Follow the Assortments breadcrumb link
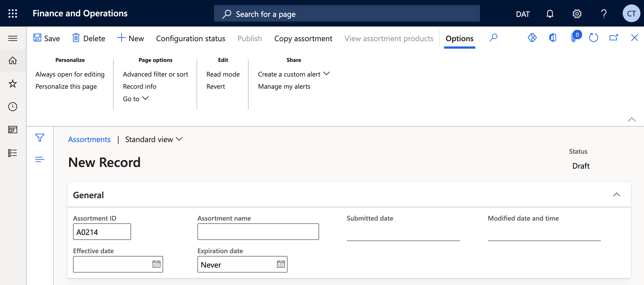Screen dimensions: 644x285 coord(89,139)
